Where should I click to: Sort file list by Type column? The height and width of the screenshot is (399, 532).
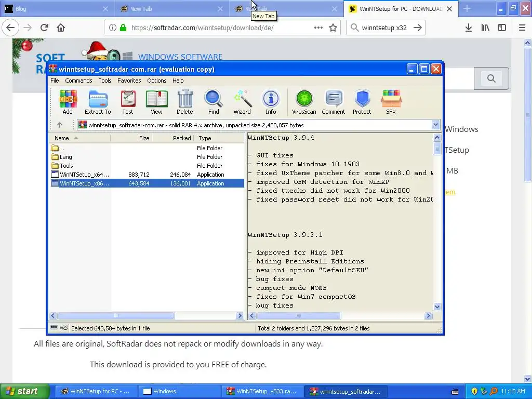[x=219, y=138]
